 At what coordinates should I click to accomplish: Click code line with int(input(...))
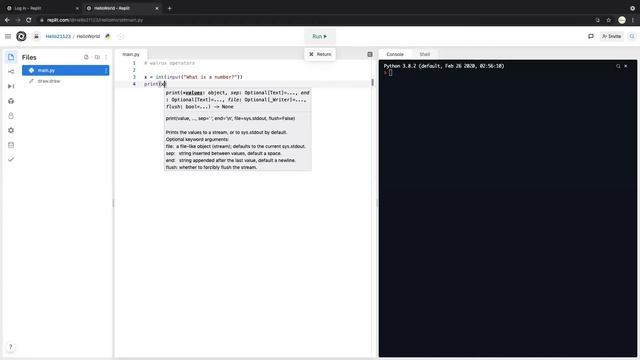(x=193, y=77)
